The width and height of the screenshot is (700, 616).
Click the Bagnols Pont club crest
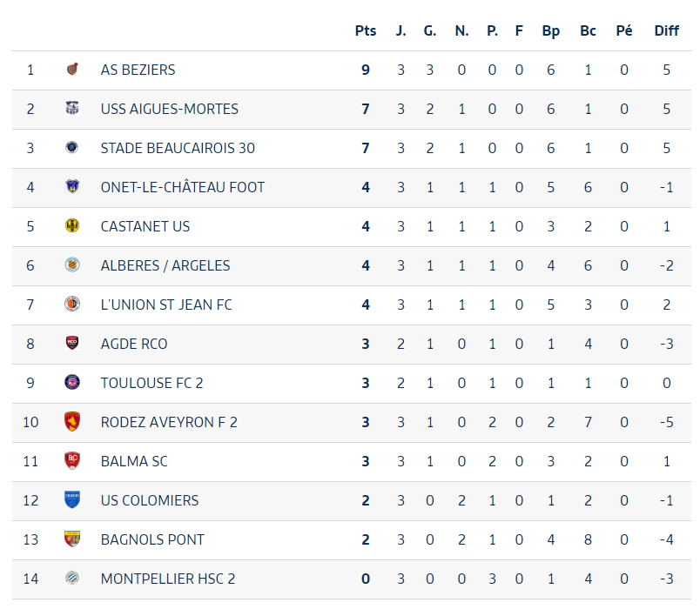[x=72, y=539]
